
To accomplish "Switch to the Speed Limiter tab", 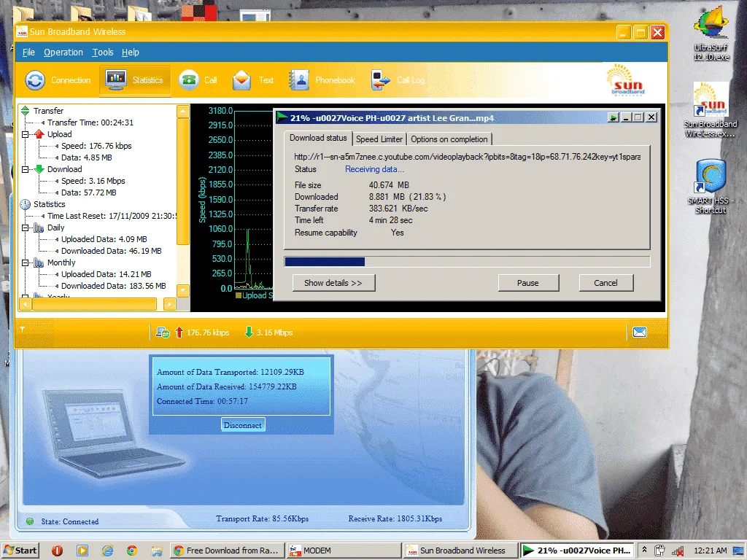I will (379, 139).
